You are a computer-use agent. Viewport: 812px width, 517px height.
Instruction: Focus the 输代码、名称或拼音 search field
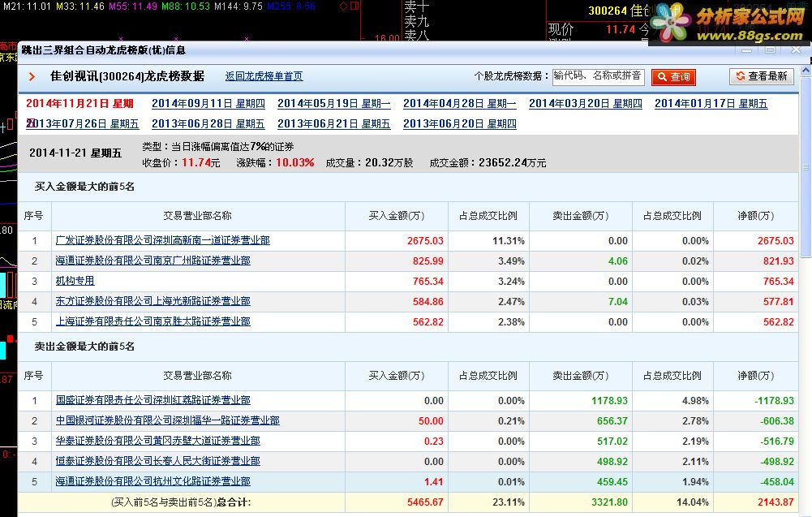[598, 76]
